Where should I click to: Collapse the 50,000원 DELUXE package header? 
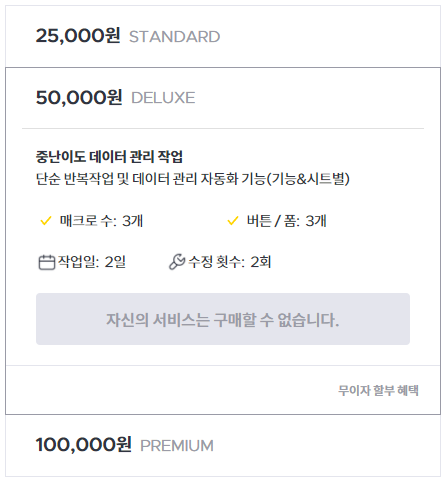click(223, 98)
